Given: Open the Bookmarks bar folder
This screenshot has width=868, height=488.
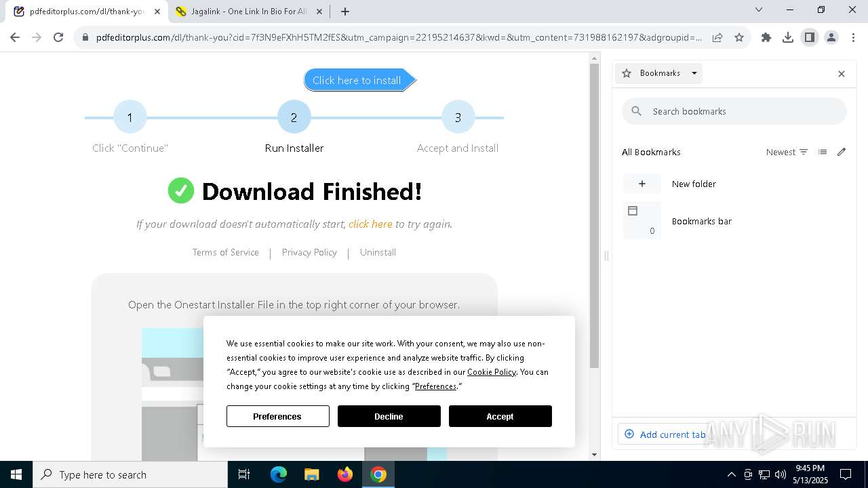Looking at the screenshot, I should (734, 221).
